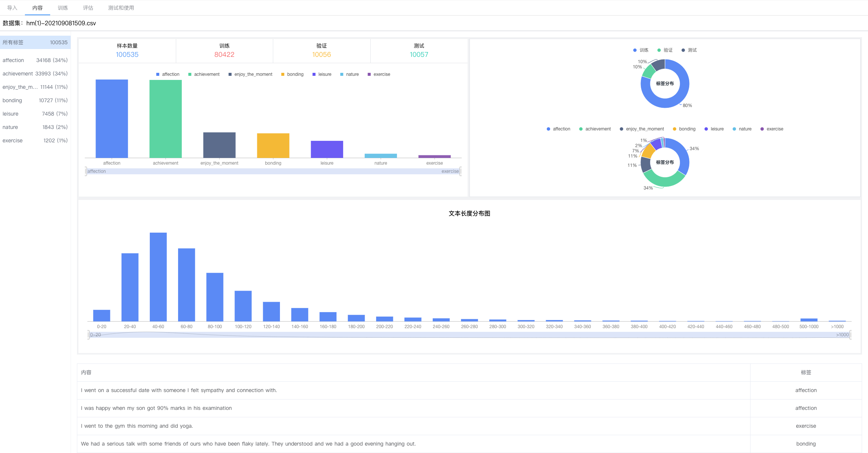The width and height of the screenshot is (868, 453).
Task: Toggle enjoy_the_moment in label donut legend
Action: [642, 129]
